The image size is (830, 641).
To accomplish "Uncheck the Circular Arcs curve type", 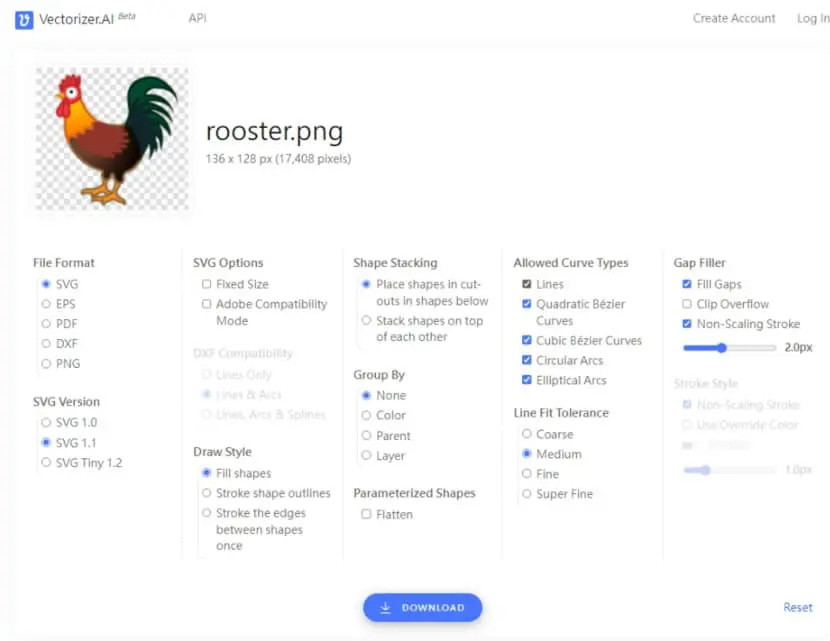I will (x=526, y=360).
